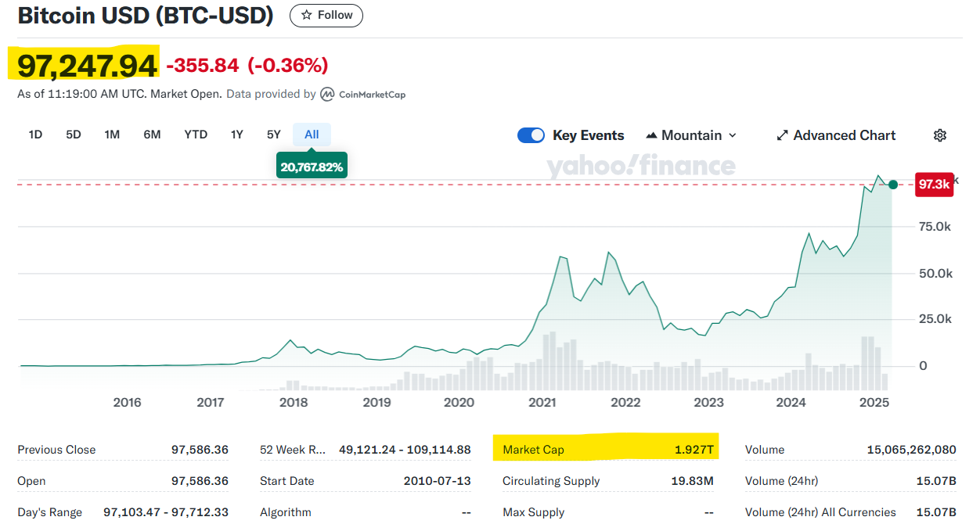The image size is (980, 524).
Task: Click the 52 Week R... label
Action: [x=293, y=450]
